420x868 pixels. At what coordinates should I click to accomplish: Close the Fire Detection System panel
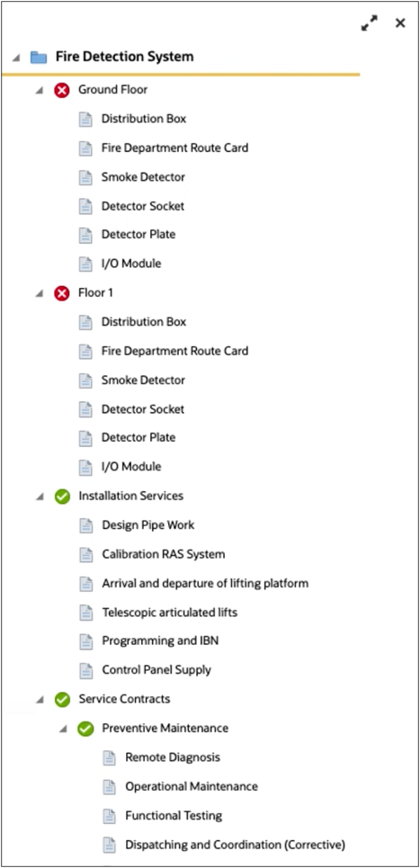point(400,22)
